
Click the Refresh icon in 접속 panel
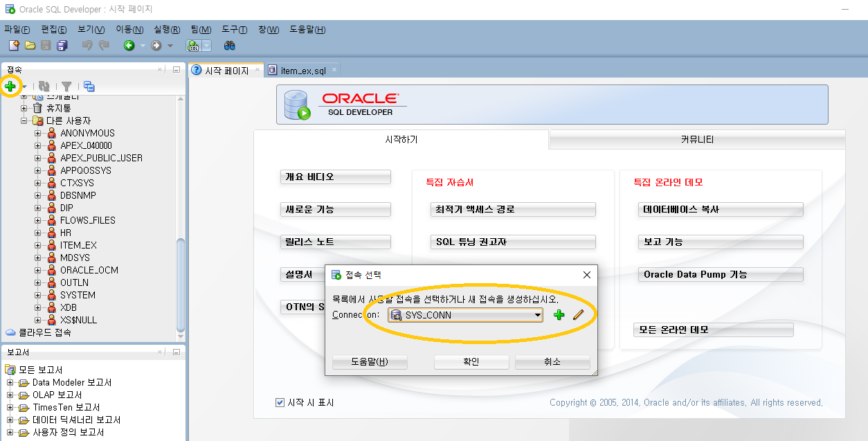click(44, 87)
